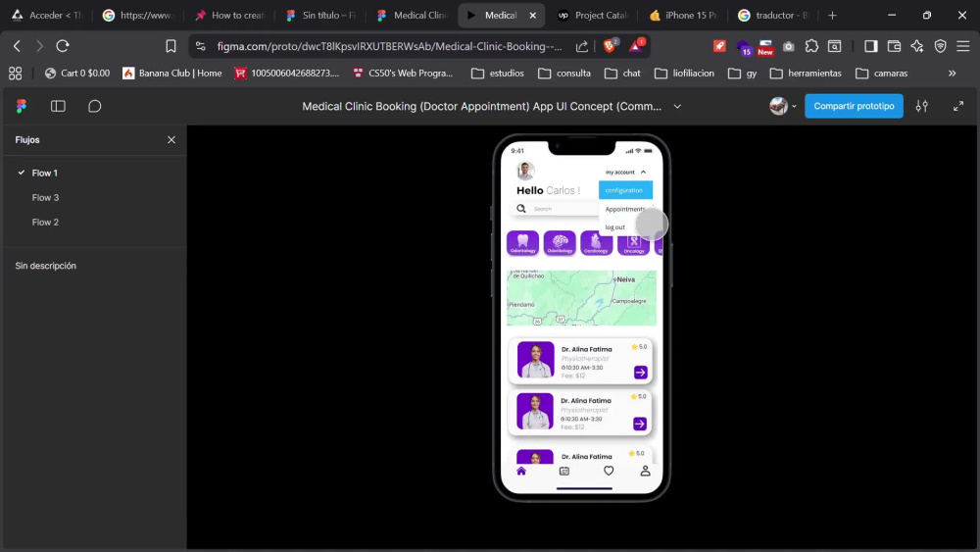This screenshot has height=552, width=980.
Task: Select Flow 3 in Flujos list
Action: (45, 197)
